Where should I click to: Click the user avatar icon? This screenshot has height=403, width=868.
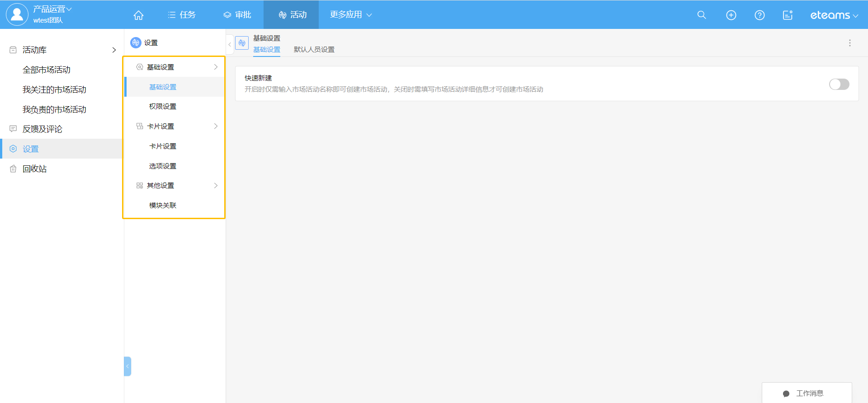point(17,14)
